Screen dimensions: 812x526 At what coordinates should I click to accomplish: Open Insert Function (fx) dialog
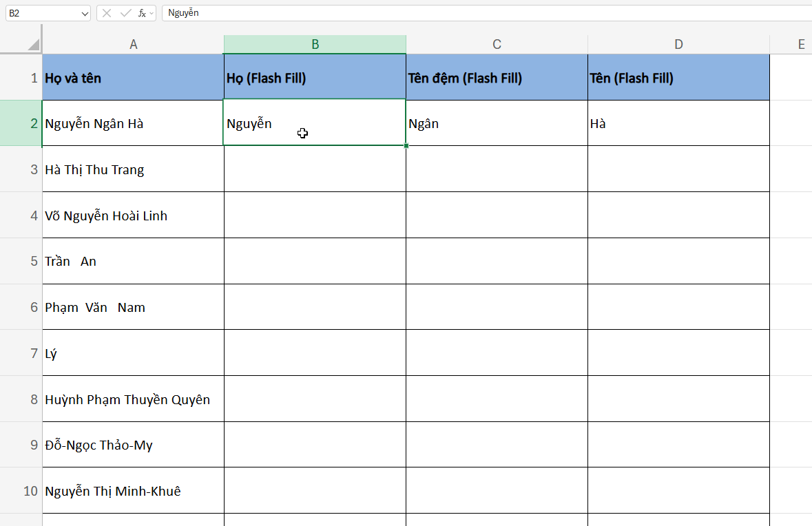(141, 13)
